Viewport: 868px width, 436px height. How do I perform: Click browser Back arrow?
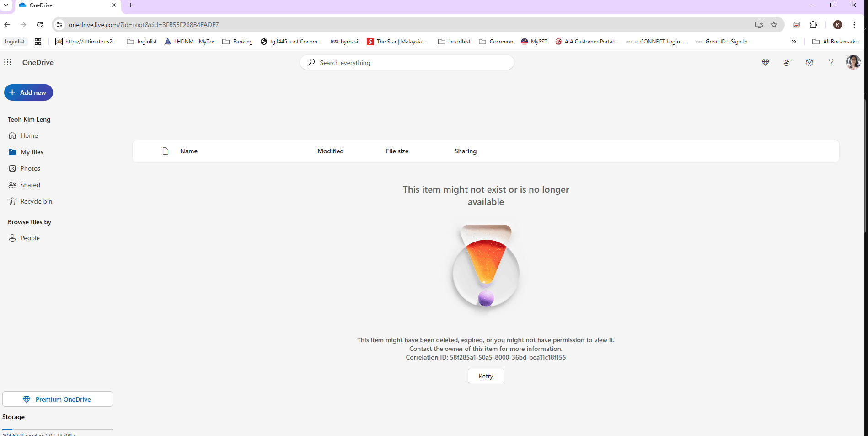click(x=7, y=25)
